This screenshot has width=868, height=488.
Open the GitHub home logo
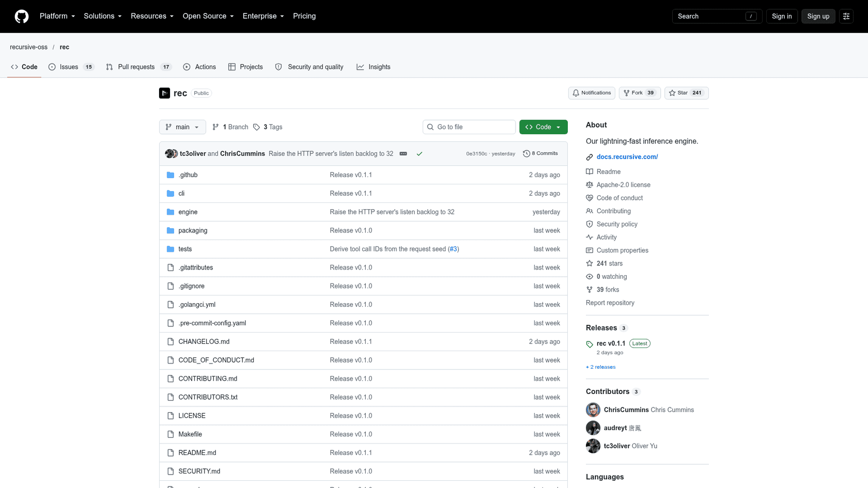[22, 17]
